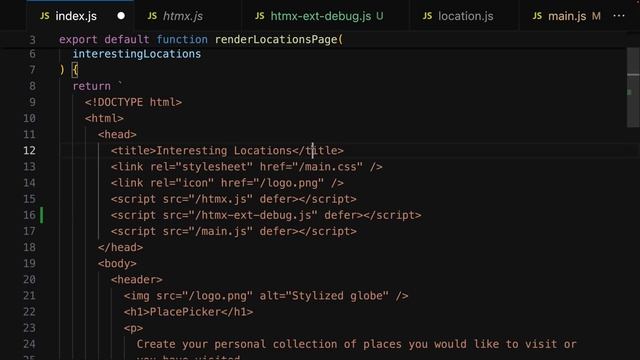Open the htmx.js tab

[x=182, y=16]
